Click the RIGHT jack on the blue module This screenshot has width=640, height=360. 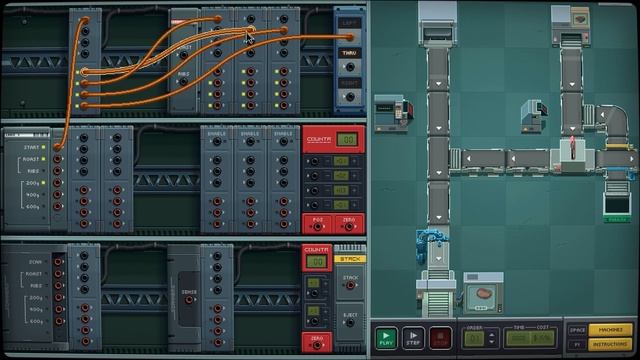tap(350, 97)
